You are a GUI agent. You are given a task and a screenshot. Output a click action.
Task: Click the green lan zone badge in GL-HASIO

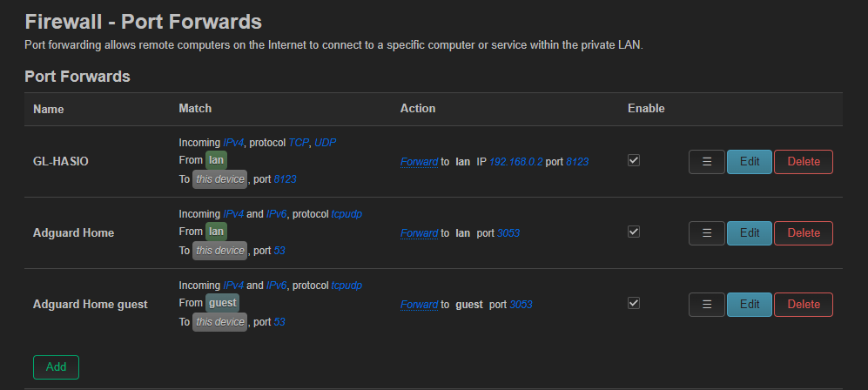(217, 160)
